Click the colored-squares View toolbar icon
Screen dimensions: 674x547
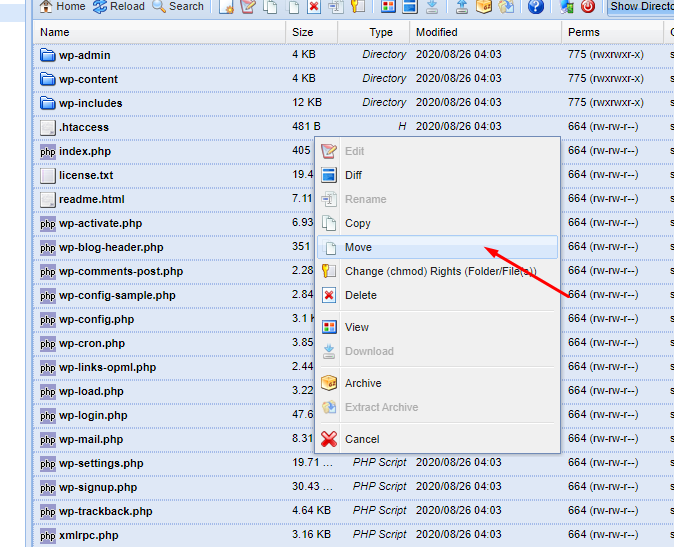tap(388, 6)
